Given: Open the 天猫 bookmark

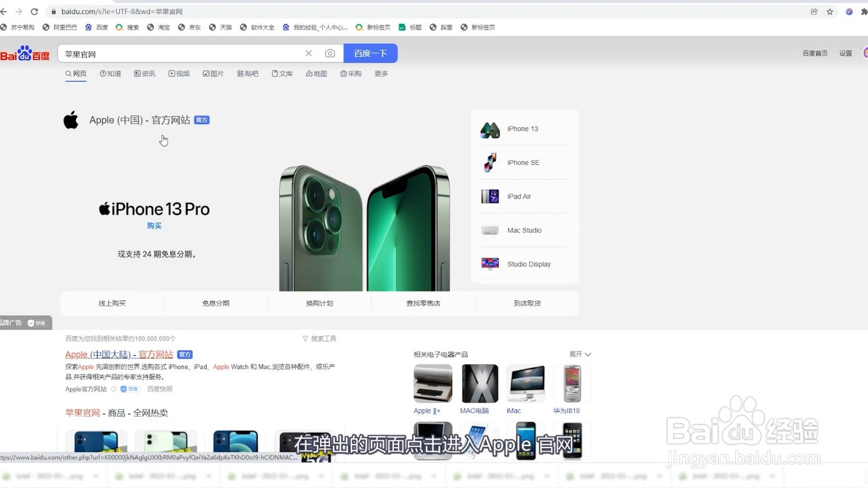Looking at the screenshot, I should click(x=220, y=27).
